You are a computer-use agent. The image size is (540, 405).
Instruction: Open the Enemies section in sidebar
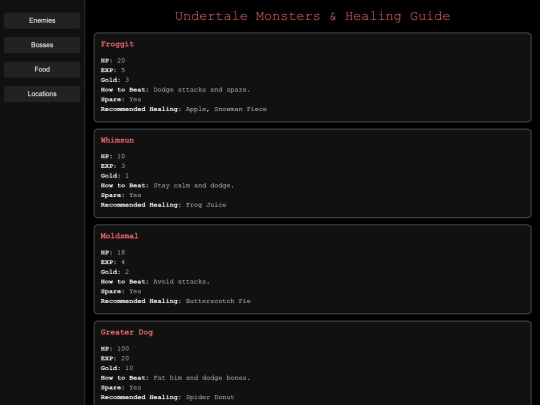pos(42,20)
